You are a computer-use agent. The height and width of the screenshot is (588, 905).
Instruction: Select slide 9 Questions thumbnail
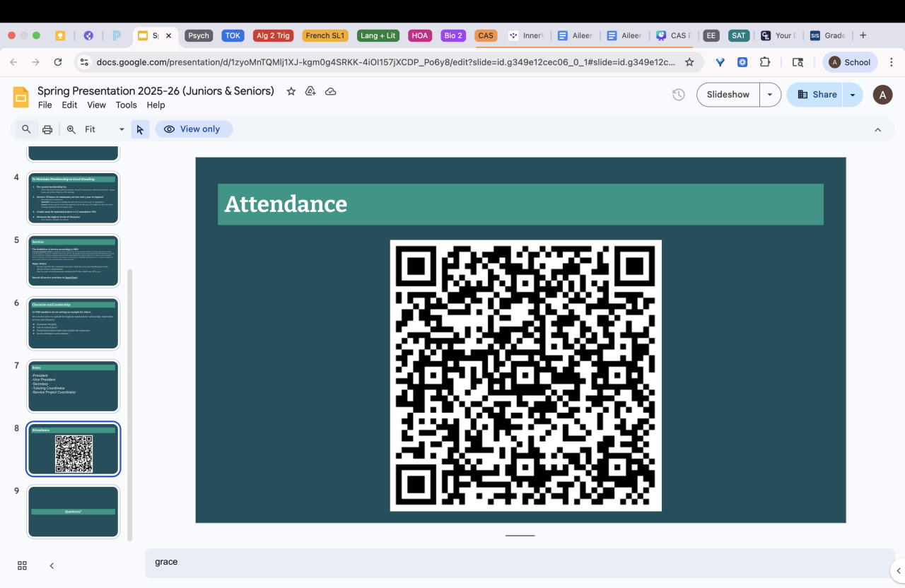coord(74,512)
